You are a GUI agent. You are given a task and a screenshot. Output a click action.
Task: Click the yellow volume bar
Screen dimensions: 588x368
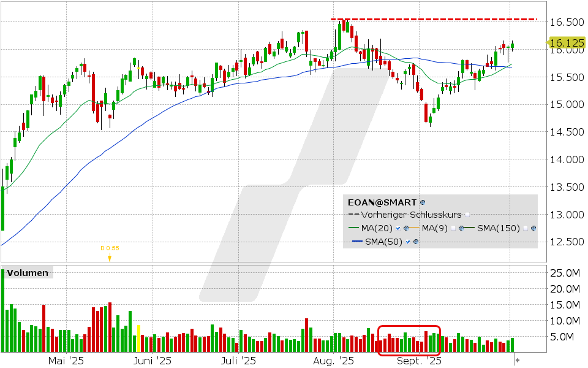pyautogui.click(x=139, y=338)
